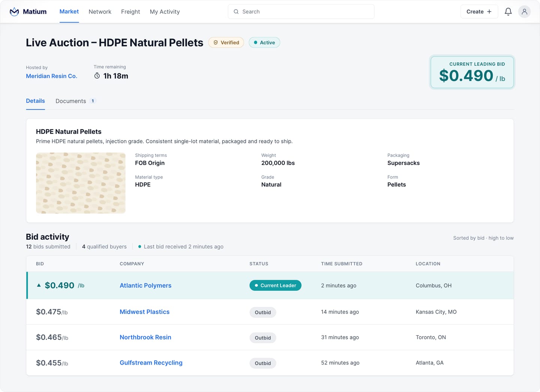Click Outbid badge for Midwest Plastics
The image size is (540, 392).
pyautogui.click(x=263, y=312)
